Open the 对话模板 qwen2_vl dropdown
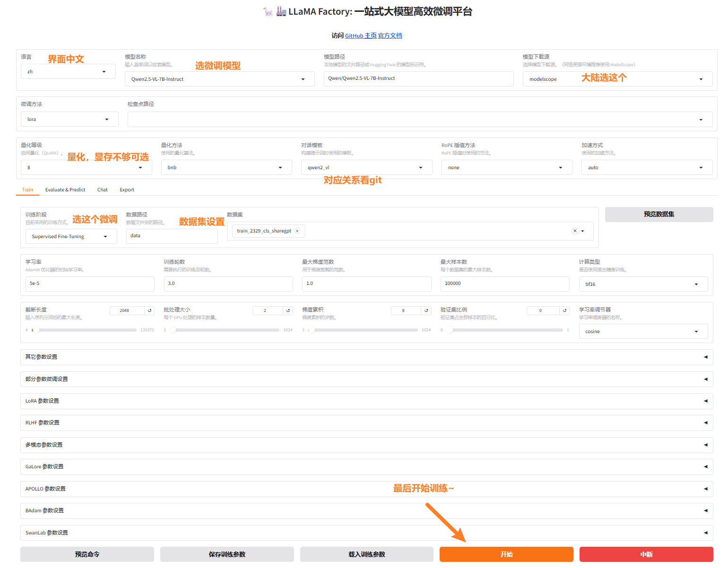 tap(366, 167)
